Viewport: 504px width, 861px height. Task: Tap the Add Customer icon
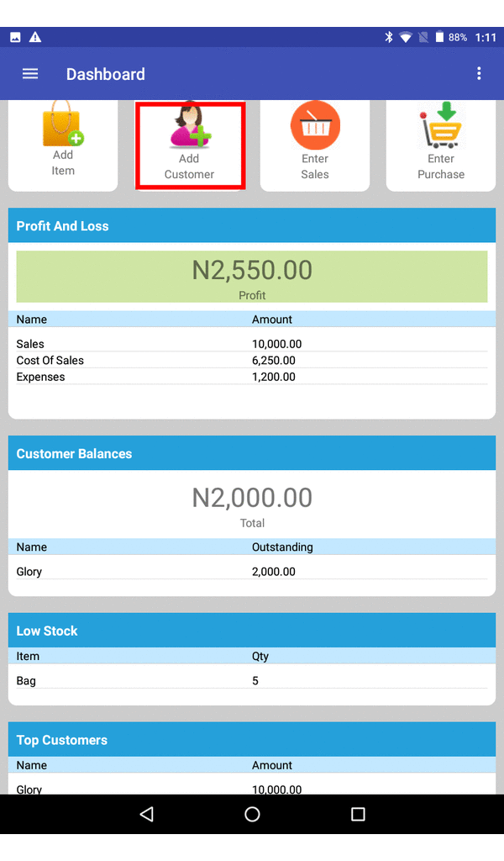point(190,126)
